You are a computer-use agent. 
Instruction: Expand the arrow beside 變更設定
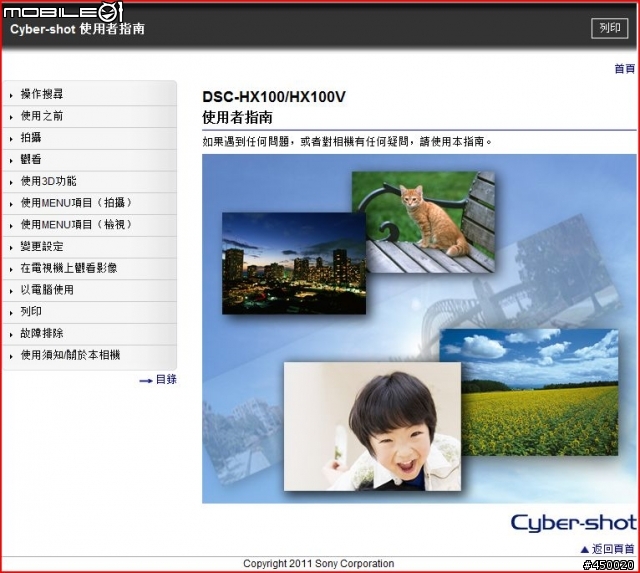tap(11, 247)
